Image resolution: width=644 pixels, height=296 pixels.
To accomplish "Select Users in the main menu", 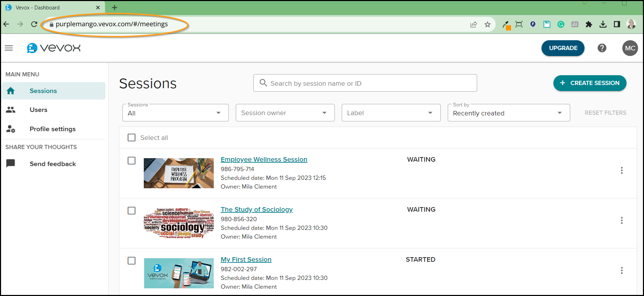I will pyautogui.click(x=54, y=110).
